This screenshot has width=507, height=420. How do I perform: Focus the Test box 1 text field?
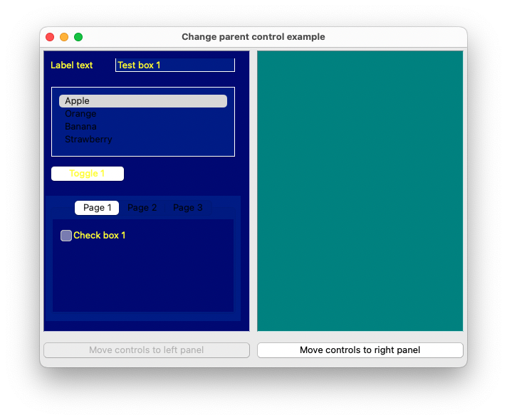[x=174, y=65]
